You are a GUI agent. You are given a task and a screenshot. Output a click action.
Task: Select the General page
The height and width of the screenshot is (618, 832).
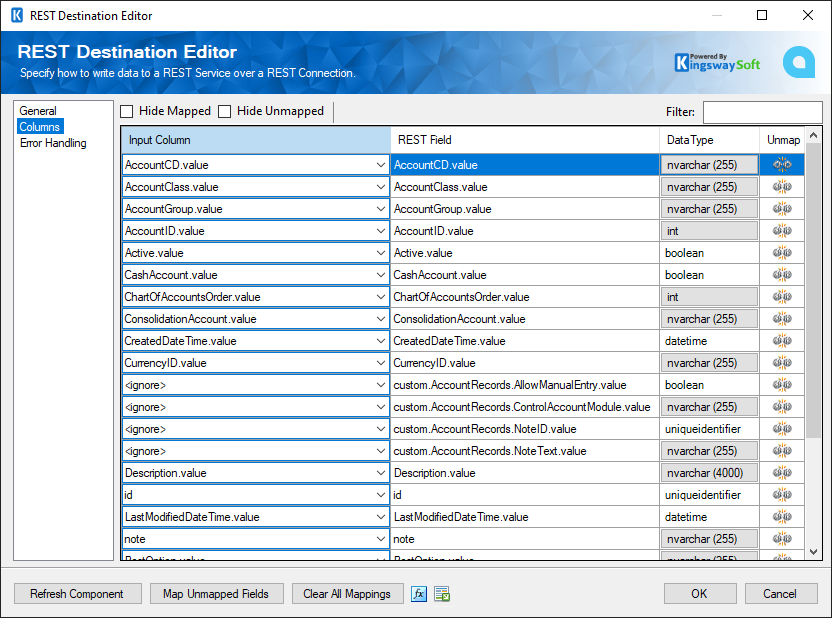coord(41,111)
